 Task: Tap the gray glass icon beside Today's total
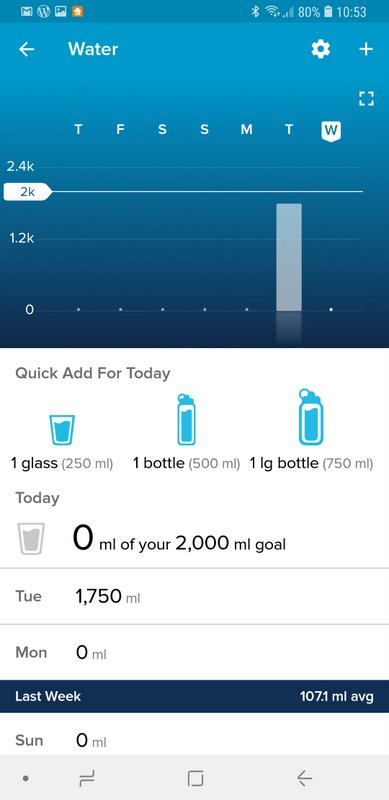(31, 538)
